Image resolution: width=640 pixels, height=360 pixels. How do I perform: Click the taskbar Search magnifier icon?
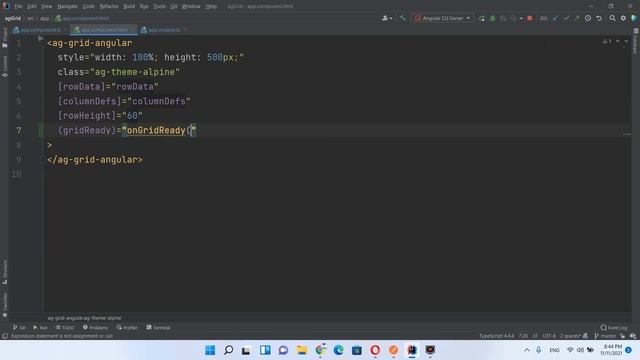229,350
